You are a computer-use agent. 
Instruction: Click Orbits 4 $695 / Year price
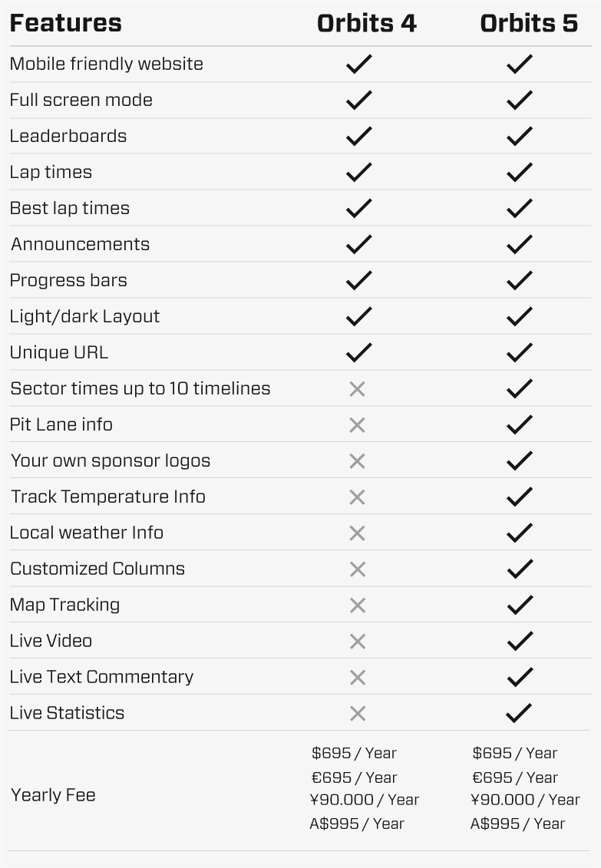pos(354,753)
